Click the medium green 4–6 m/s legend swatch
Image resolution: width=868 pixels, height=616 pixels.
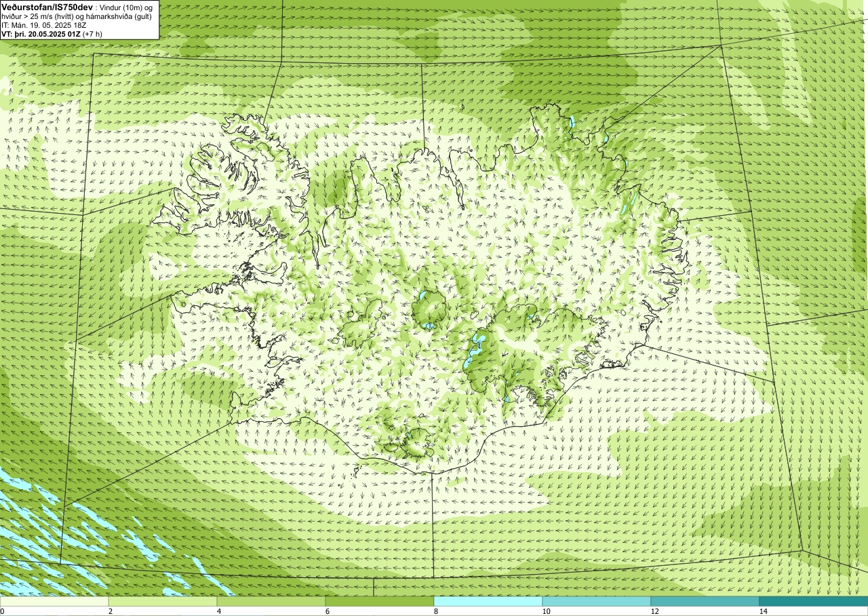click(271, 601)
